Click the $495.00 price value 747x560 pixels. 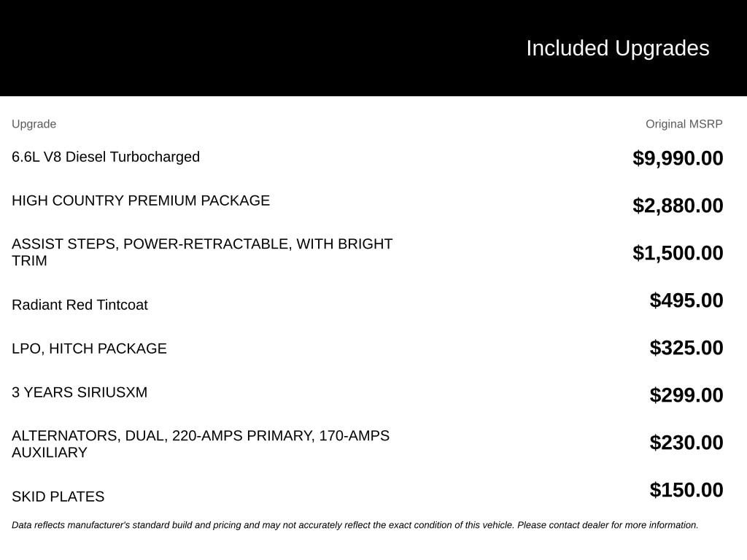[686, 300]
